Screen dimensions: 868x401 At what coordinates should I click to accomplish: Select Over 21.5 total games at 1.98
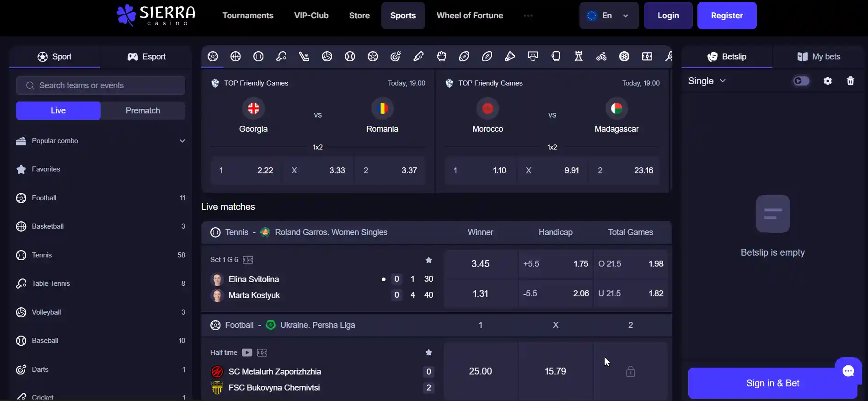(631, 264)
